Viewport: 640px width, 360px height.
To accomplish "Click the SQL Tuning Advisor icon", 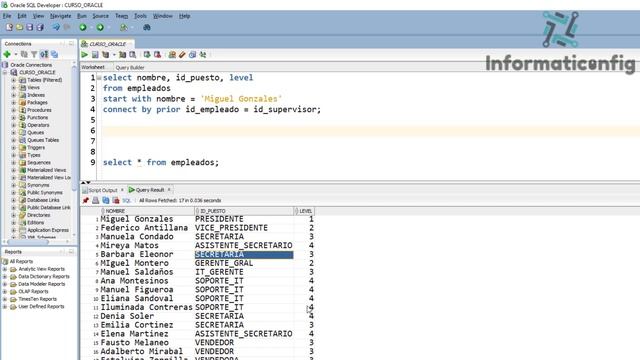I will click(x=133, y=55).
